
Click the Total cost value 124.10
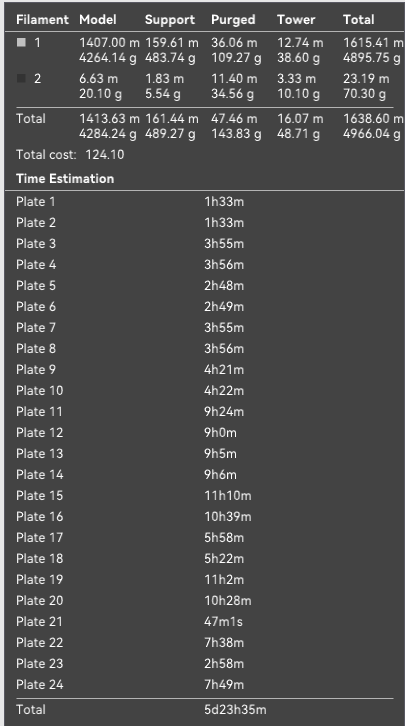coord(105,155)
